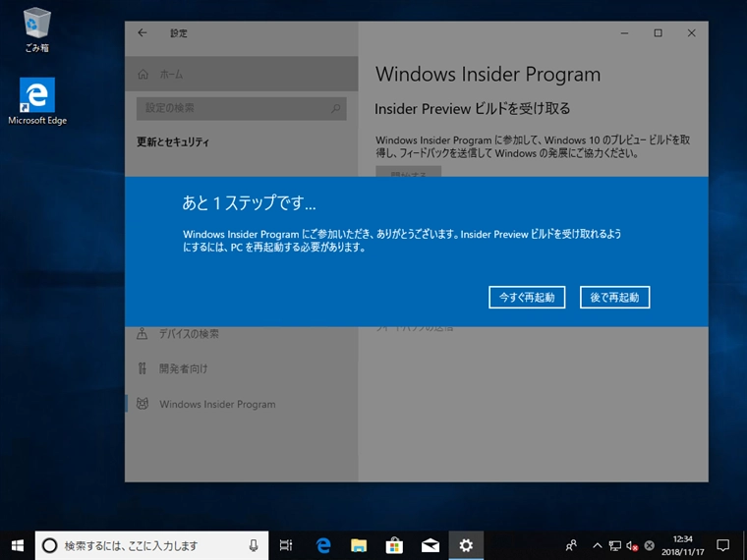Select Windows Insider Program in the sidebar
Screen dimensions: 747x560
(x=242, y=404)
